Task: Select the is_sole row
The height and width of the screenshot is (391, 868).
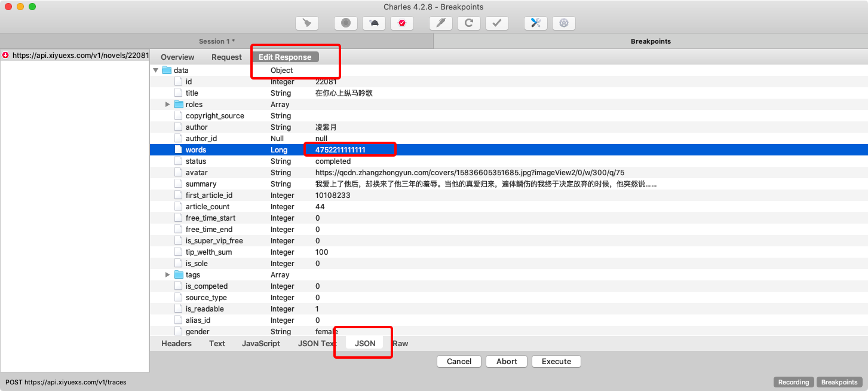Action: [508, 264]
